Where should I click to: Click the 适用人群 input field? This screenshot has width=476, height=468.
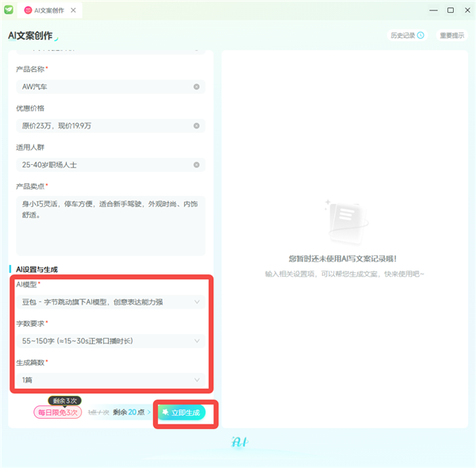point(103,165)
